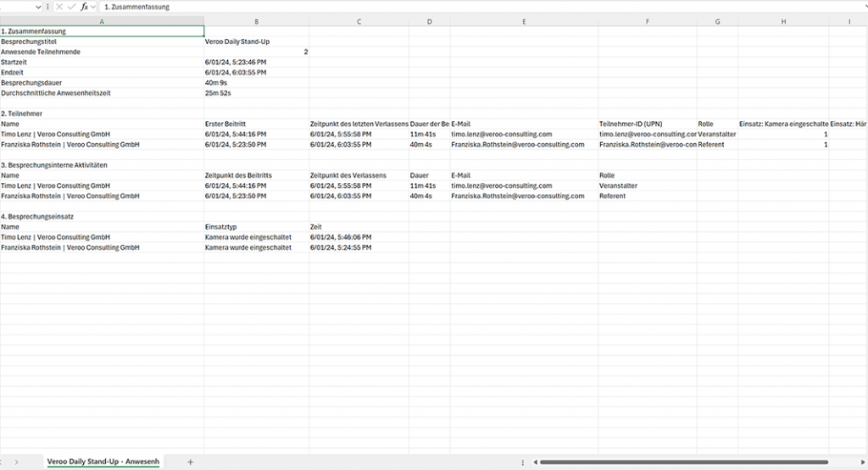Click the scroll left arrow

tap(535, 462)
